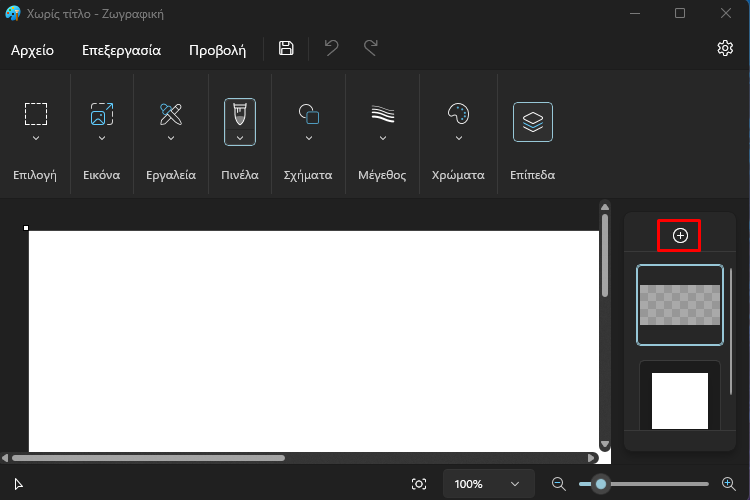Maximize the Paint window
Image resolution: width=750 pixels, height=500 pixels.
click(x=680, y=13)
